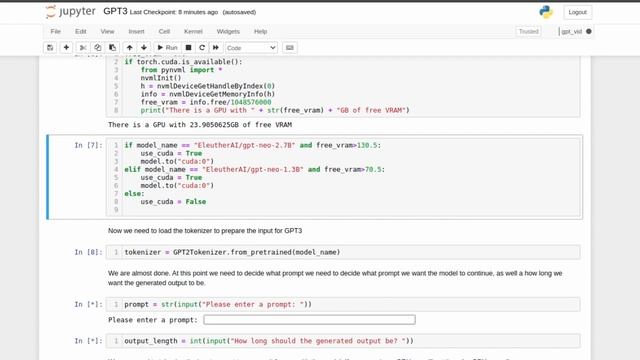Click into the gpt-neo-2.7B condition line
The width and height of the screenshot is (640, 360).
click(x=252, y=145)
